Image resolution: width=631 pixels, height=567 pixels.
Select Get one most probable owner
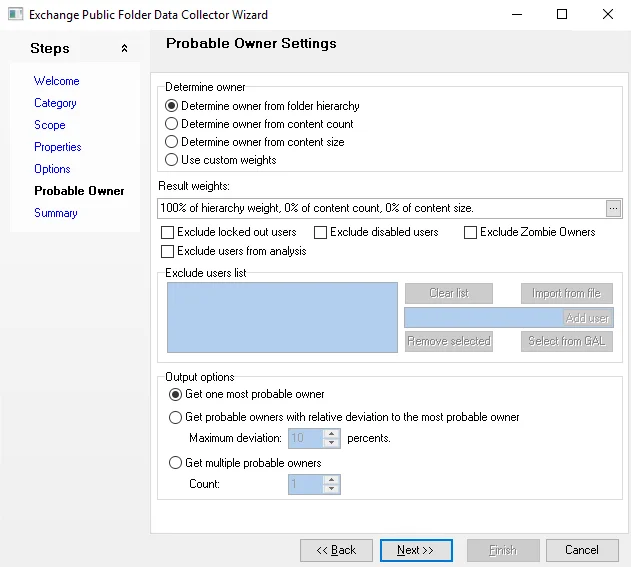point(247,394)
